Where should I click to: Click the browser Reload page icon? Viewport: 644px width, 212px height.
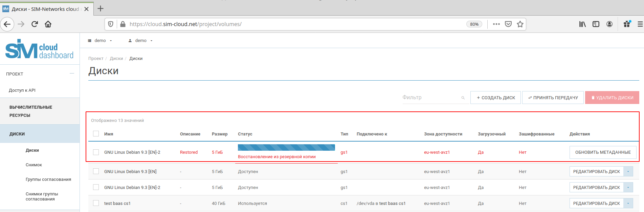pos(35,24)
